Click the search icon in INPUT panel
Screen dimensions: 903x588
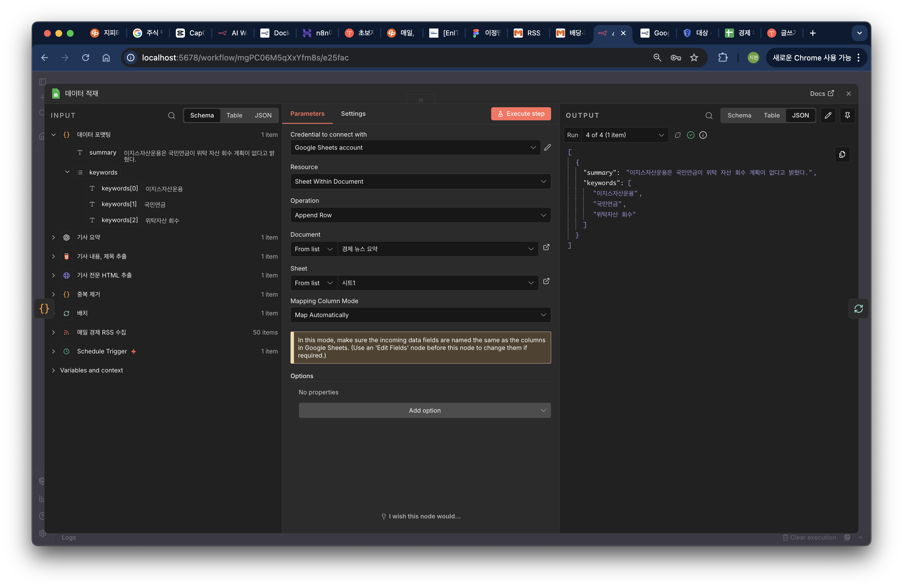pos(172,115)
